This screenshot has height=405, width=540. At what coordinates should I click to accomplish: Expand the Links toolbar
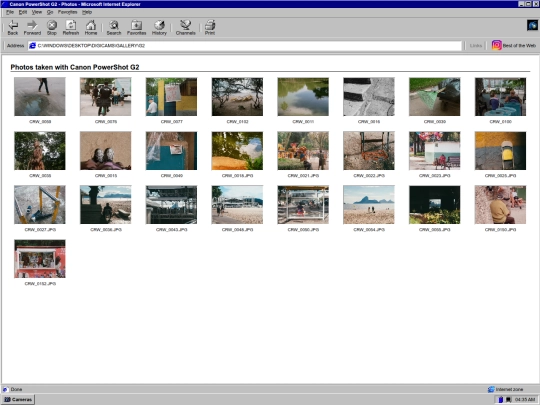476,45
